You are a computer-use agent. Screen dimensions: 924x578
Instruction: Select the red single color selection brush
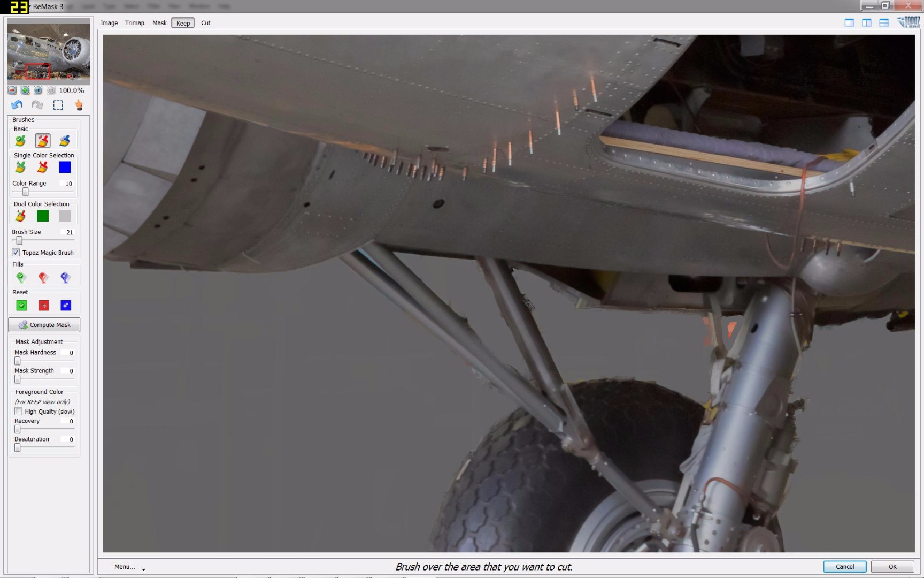pos(43,168)
